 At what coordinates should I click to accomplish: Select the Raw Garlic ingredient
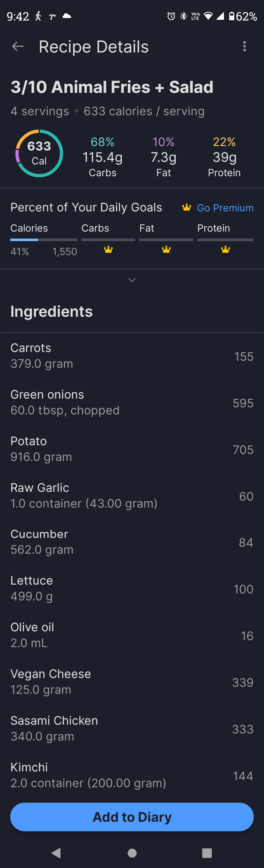(132, 496)
